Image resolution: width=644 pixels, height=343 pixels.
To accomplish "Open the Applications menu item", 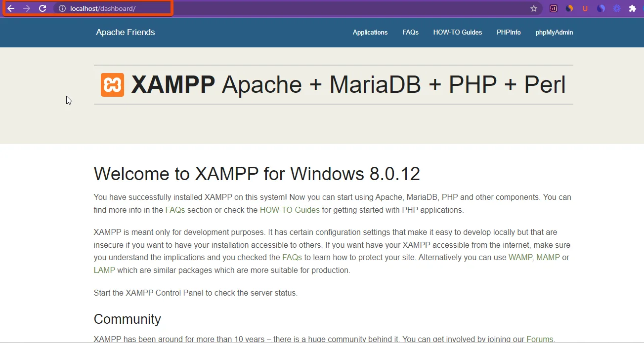I will pyautogui.click(x=370, y=32).
